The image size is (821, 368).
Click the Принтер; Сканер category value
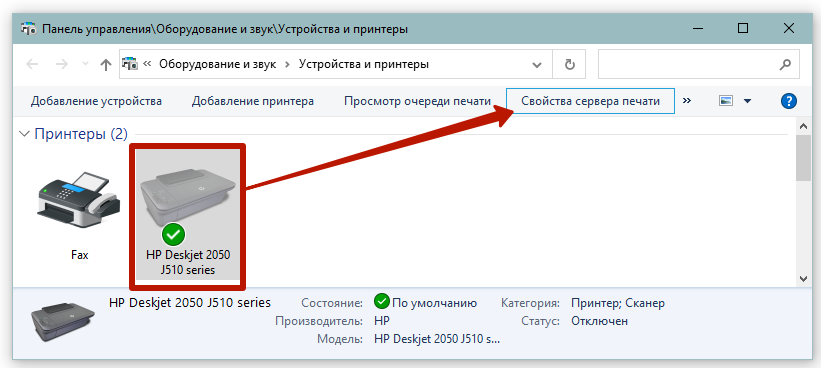(618, 303)
